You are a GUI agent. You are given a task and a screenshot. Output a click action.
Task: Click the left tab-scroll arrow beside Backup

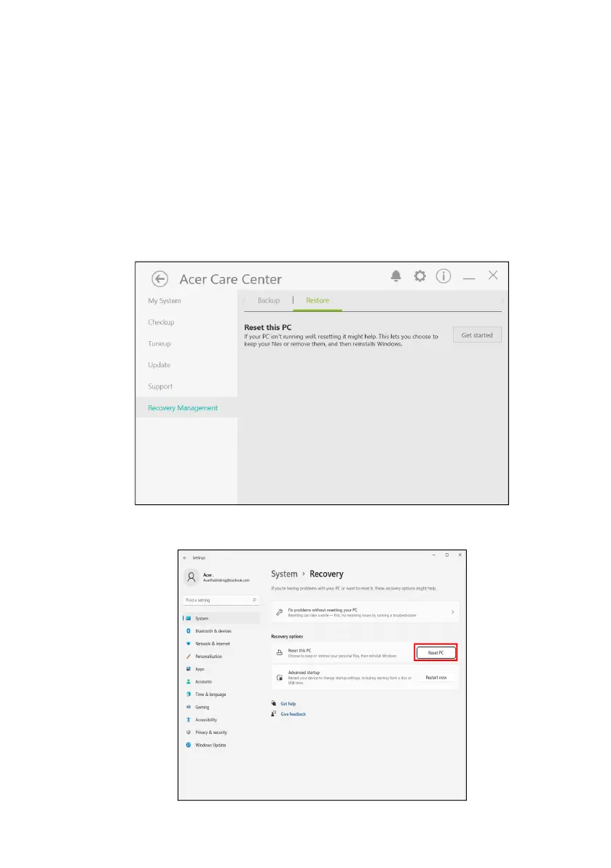coord(244,300)
